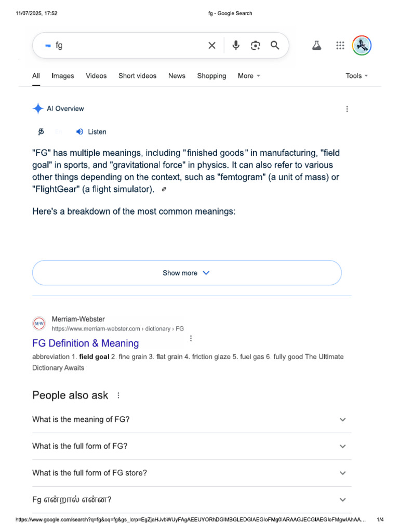The height and width of the screenshot is (532, 399).
Task: Open Google Lens image search
Action: click(255, 46)
